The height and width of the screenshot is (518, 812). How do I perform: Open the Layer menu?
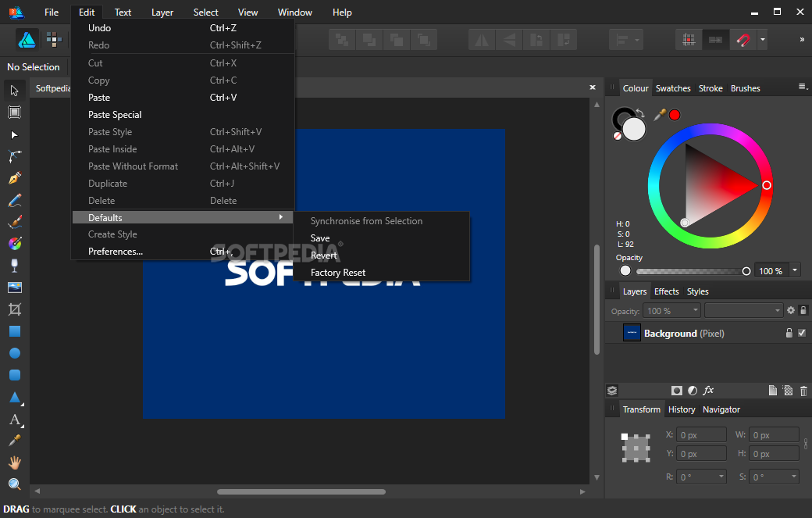tap(162, 13)
